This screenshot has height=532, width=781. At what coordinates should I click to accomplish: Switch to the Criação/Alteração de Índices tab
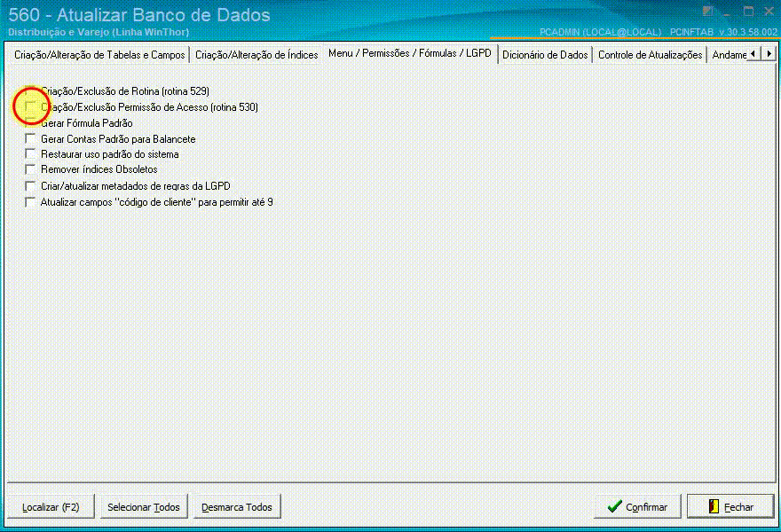click(x=256, y=55)
